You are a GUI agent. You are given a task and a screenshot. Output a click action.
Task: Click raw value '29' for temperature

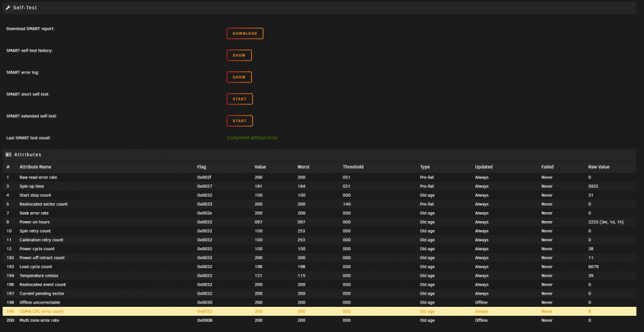pyautogui.click(x=591, y=276)
